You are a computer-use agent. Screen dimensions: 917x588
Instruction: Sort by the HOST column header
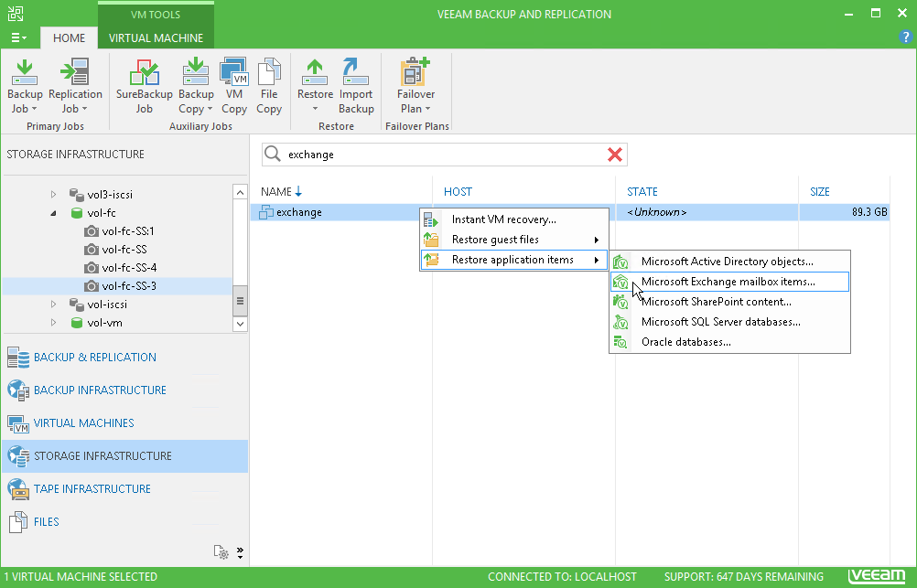pyautogui.click(x=524, y=192)
